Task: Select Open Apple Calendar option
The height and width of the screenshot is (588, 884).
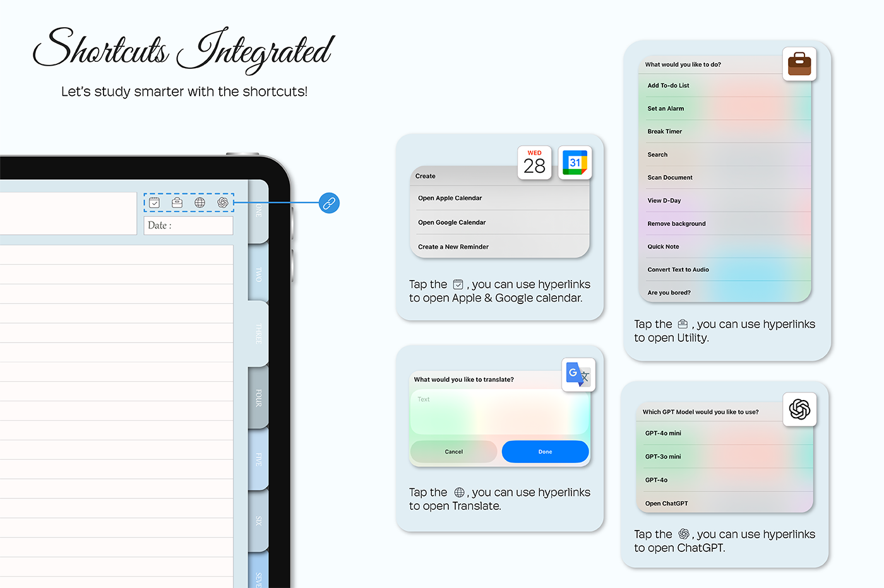Action: (x=499, y=198)
